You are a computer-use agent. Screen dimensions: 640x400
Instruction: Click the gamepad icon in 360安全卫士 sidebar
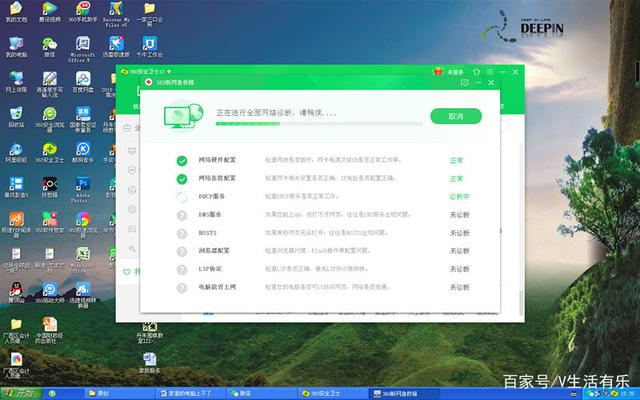coord(132,229)
